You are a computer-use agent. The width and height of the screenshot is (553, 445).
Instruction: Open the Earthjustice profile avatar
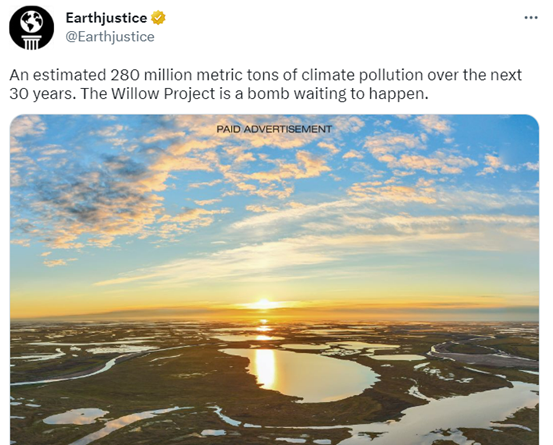pos(31,28)
